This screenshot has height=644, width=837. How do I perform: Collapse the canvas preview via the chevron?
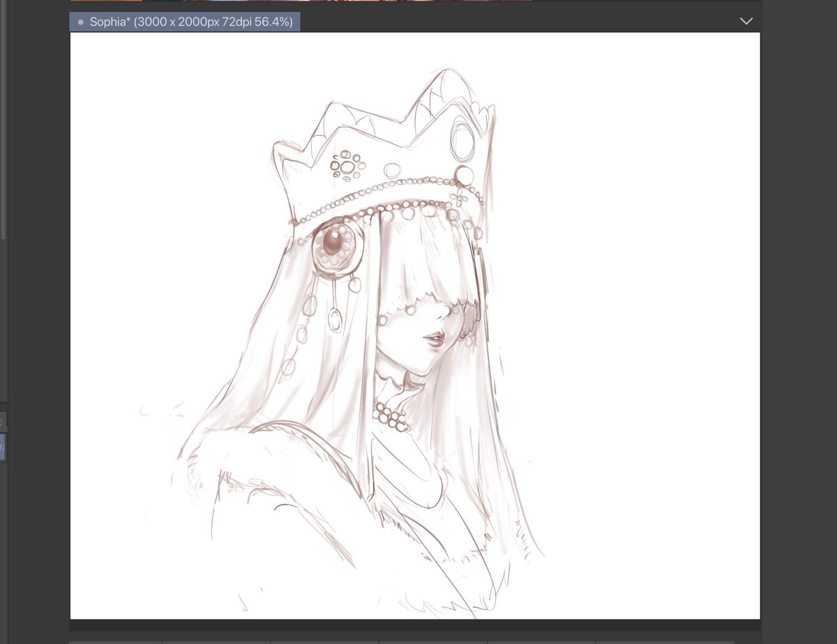tap(746, 21)
